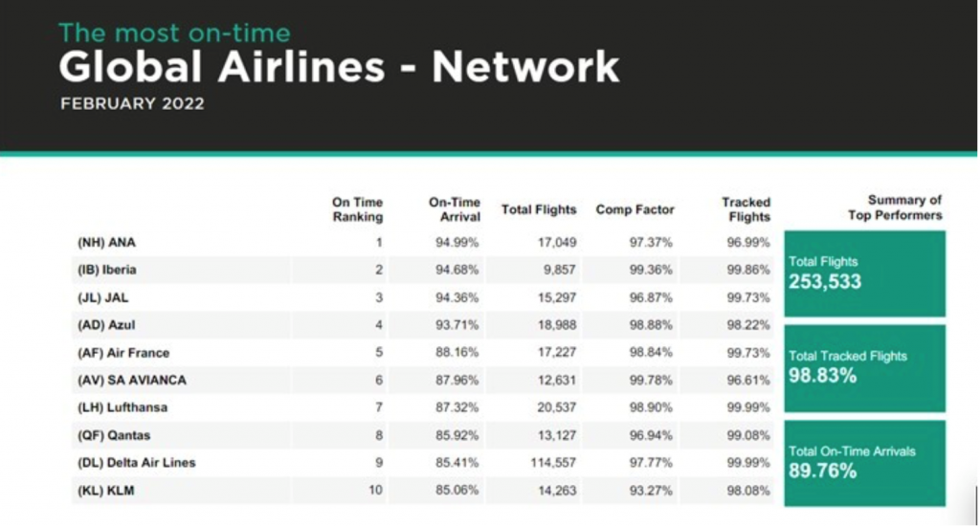Click the Global Airlines - Network title

click(x=339, y=68)
